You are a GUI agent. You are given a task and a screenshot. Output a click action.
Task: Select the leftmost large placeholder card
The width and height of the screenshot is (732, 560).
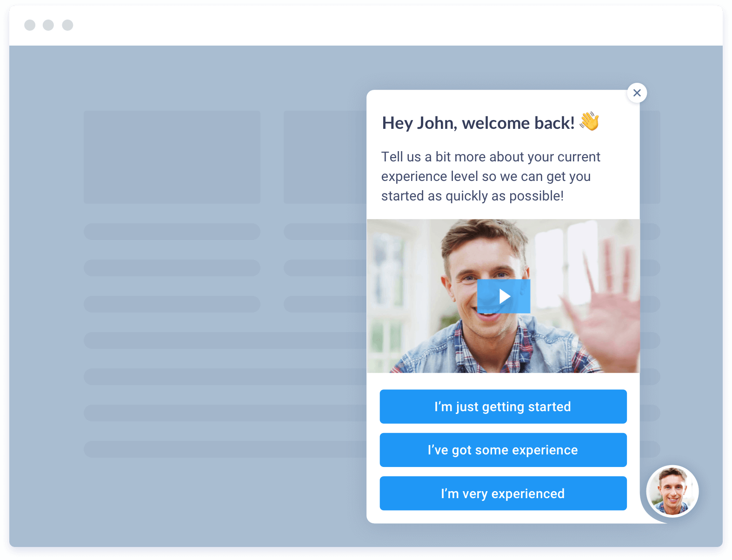click(x=172, y=157)
